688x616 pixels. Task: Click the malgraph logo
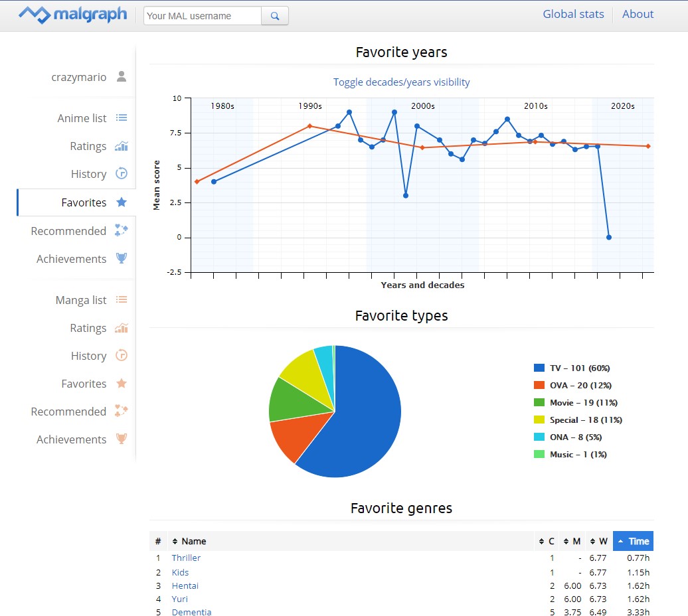[72, 15]
